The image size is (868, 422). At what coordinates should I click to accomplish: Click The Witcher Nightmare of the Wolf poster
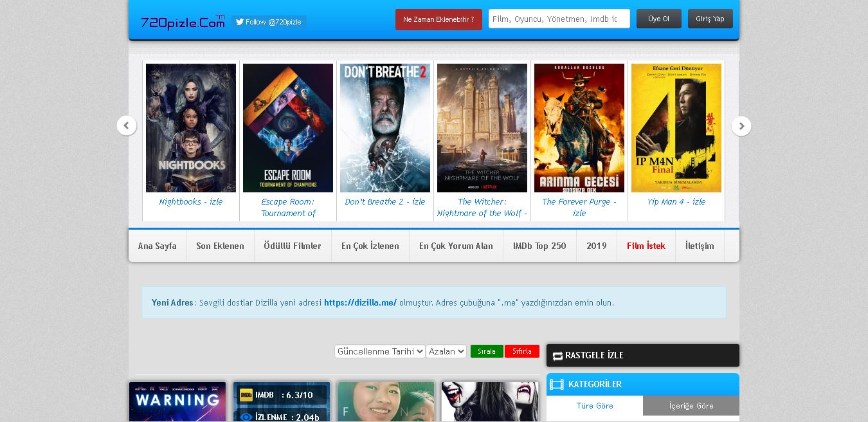482,128
